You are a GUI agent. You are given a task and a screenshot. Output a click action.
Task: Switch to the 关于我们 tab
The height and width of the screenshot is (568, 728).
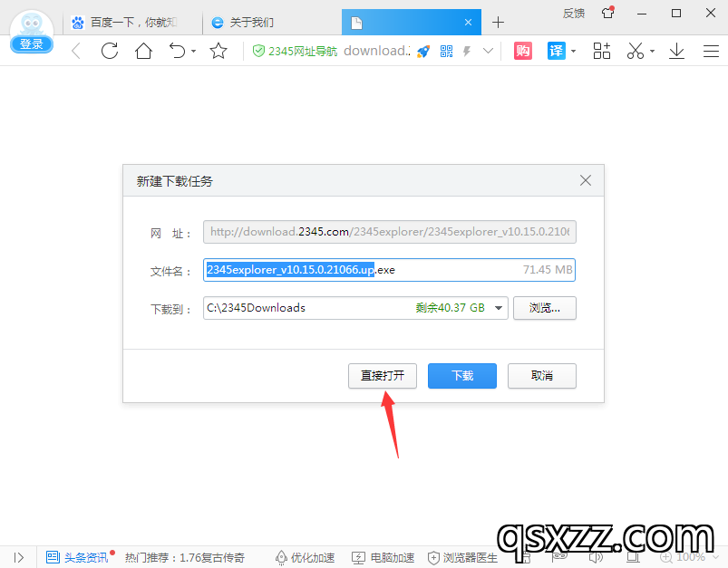pos(272,23)
